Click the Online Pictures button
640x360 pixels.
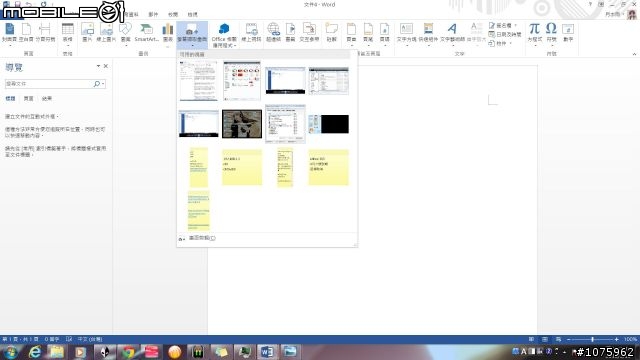tap(106, 33)
